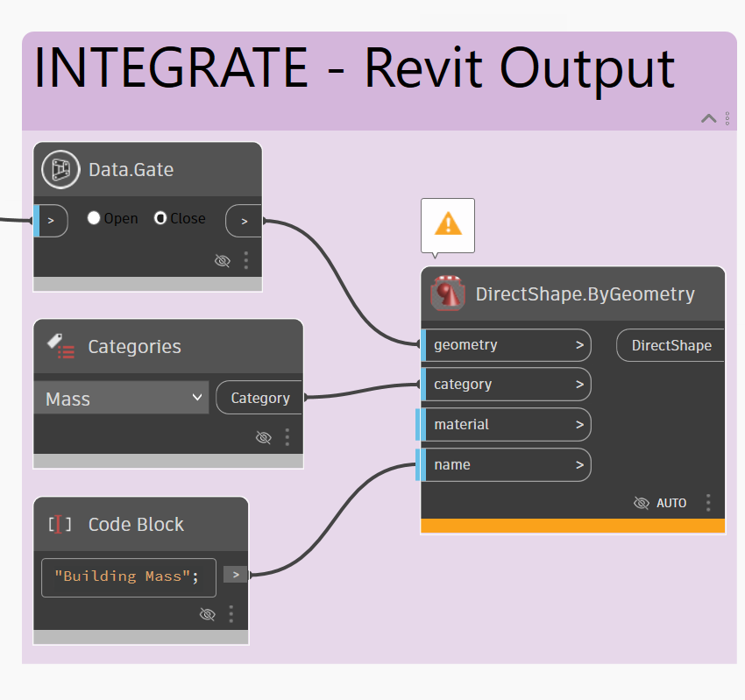Viewport: 745px width, 700px height.
Task: Open DirectShape node three-dot menu
Action: (x=708, y=503)
